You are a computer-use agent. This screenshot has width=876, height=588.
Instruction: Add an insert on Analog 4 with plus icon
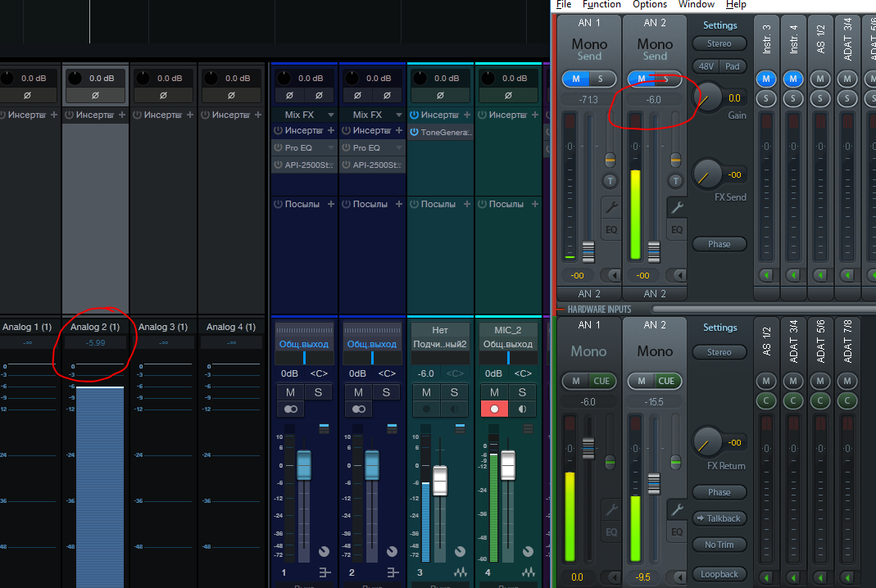[257, 115]
